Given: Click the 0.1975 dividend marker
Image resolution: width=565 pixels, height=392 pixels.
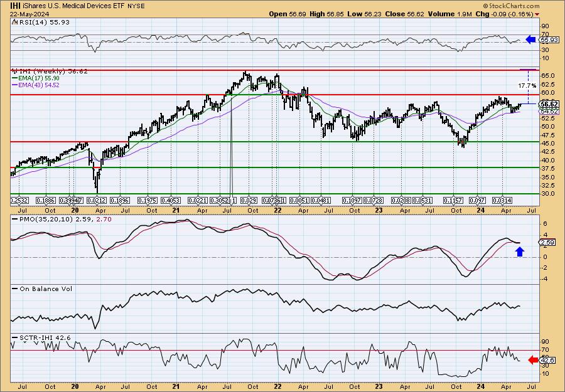Looking at the screenshot, I should point(148,200).
